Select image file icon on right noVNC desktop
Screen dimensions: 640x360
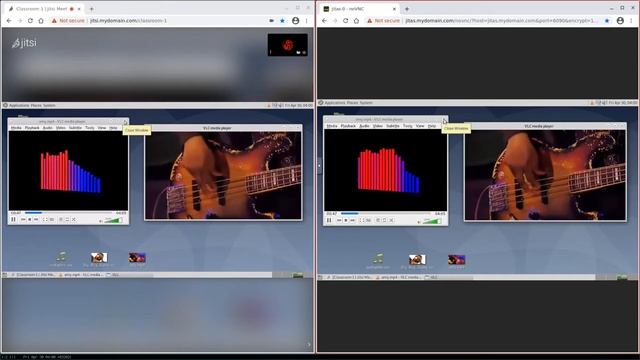(x=417, y=261)
